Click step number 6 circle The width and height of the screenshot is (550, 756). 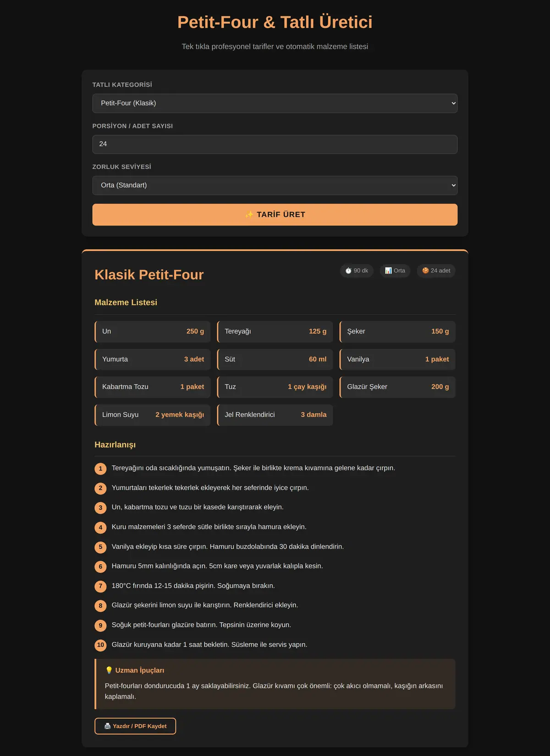click(x=100, y=567)
